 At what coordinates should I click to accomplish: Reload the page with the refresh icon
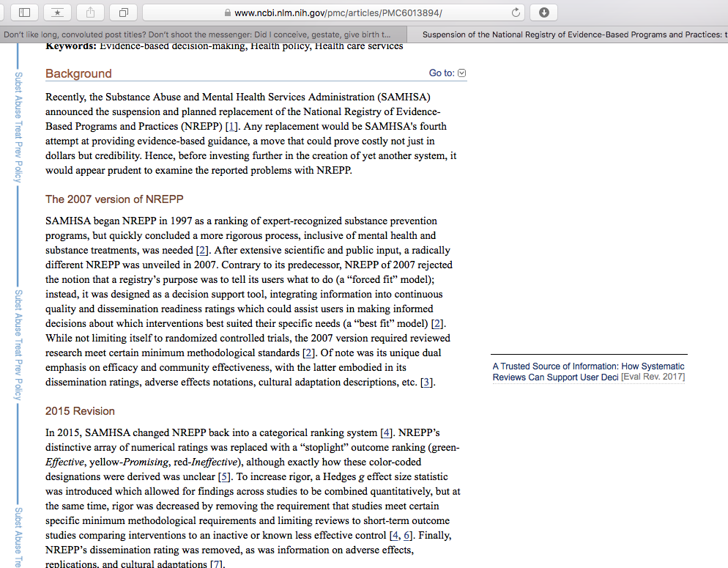click(x=516, y=12)
